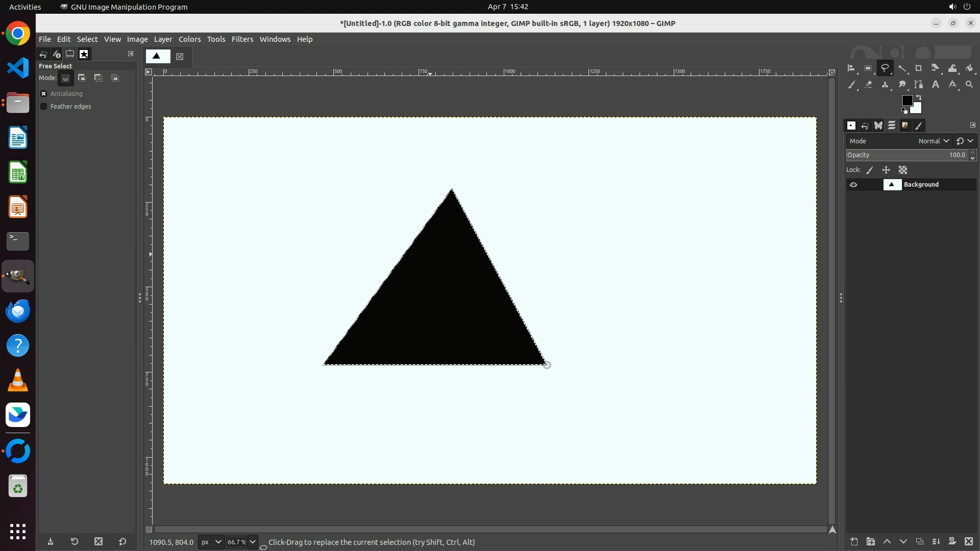Activate the Zoom magnifier tool
The width and height of the screenshot is (980, 551).
[969, 85]
